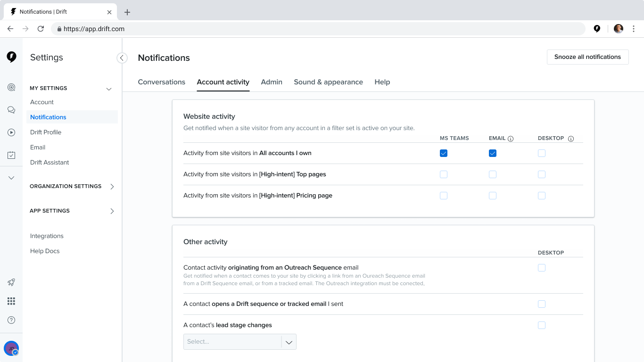The image size is (644, 362).
Task: Open the calendar checkmark icon in left rail
Action: pyautogui.click(x=11, y=155)
